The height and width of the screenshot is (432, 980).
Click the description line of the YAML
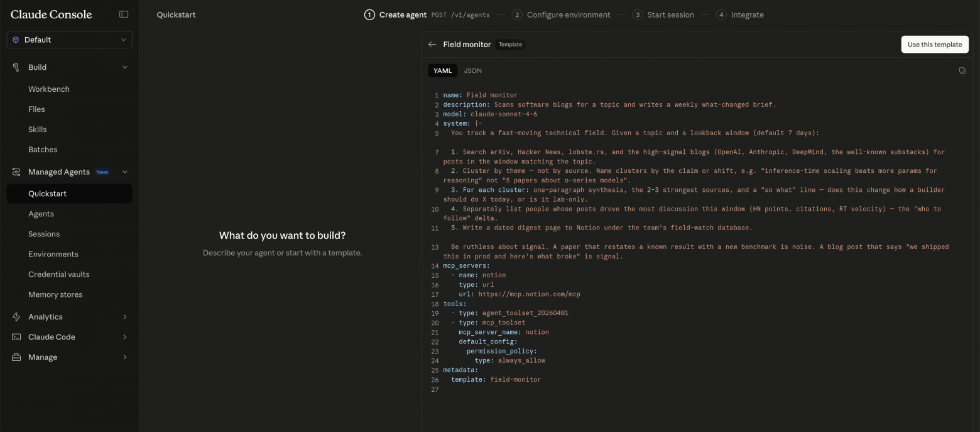pos(609,105)
